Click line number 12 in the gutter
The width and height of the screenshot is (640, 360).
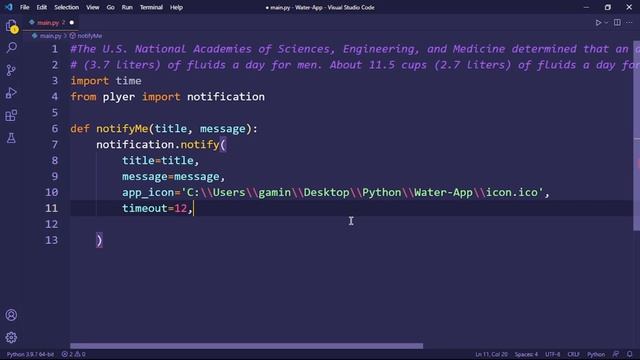point(51,224)
